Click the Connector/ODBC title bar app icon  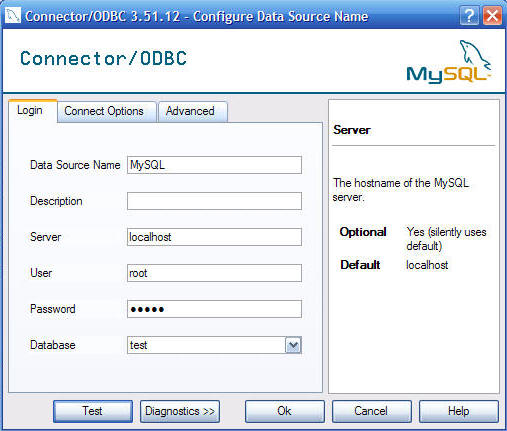pos(13,16)
